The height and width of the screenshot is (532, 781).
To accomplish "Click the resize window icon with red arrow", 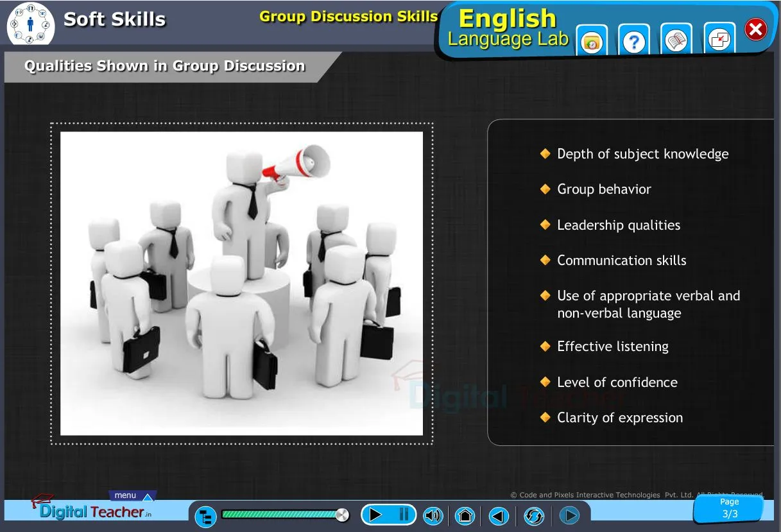I will [x=719, y=41].
